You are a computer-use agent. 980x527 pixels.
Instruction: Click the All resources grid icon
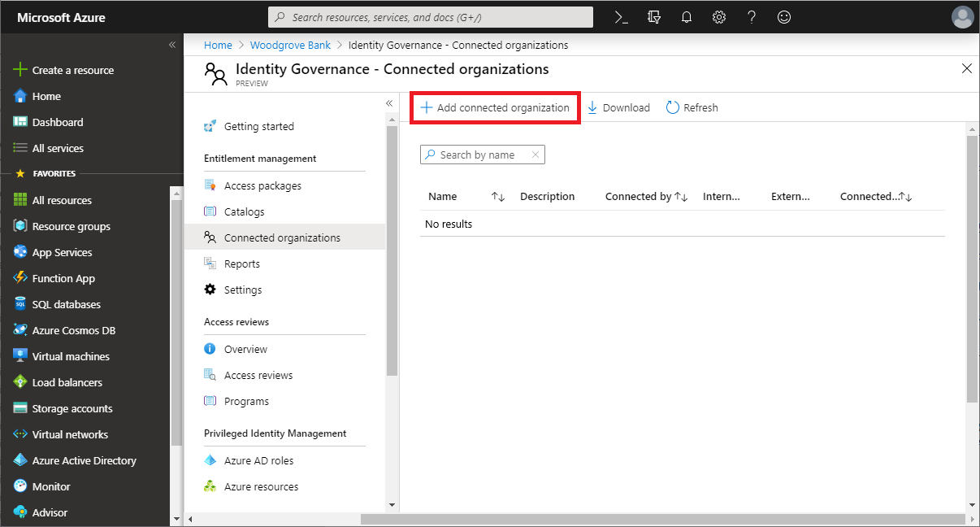(x=20, y=200)
